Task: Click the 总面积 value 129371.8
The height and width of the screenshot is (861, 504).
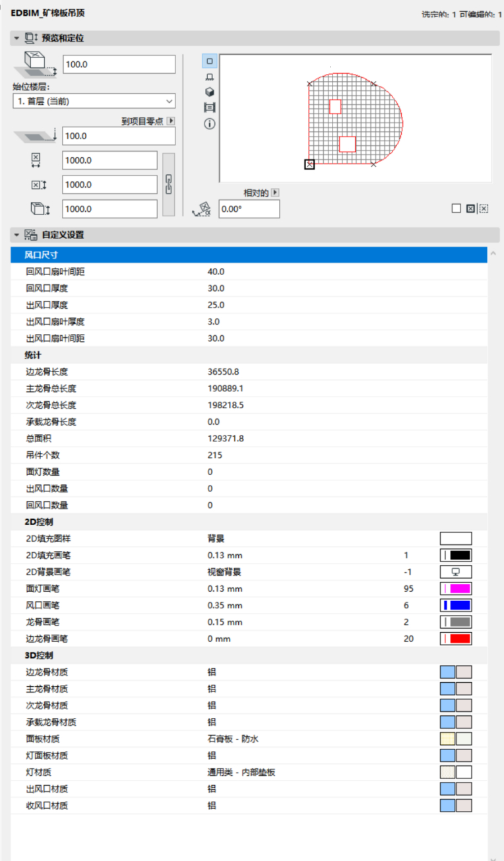Action: pos(226,438)
